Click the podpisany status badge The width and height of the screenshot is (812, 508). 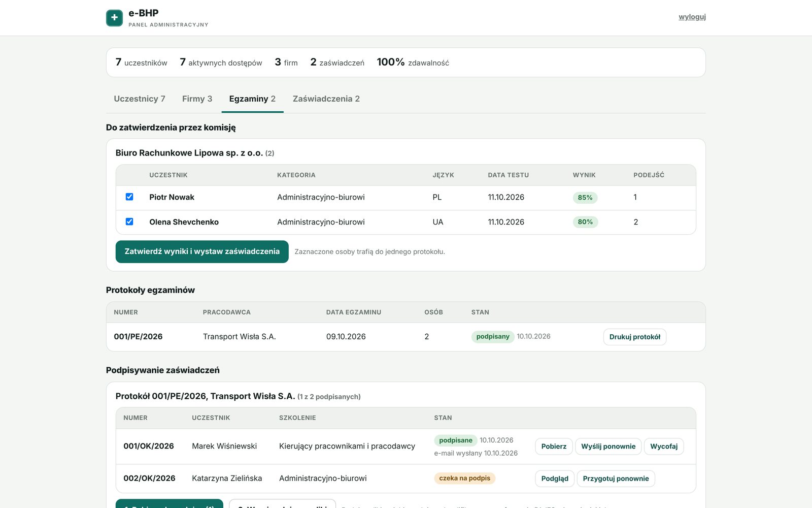click(x=493, y=336)
